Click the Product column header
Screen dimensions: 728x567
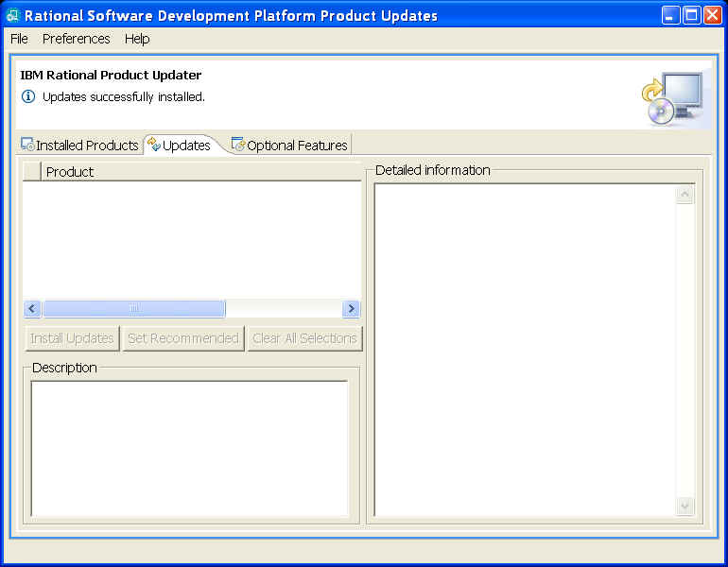tap(201, 172)
